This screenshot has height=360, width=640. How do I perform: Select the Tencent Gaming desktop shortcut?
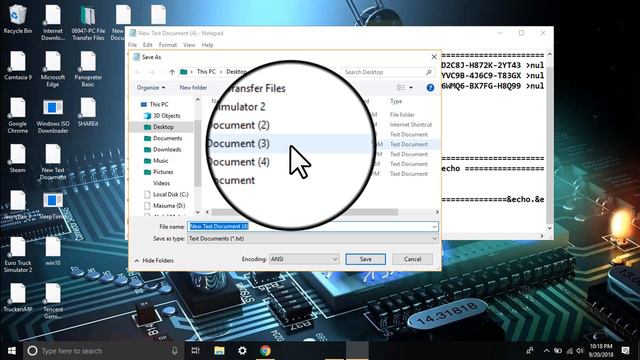[53, 301]
